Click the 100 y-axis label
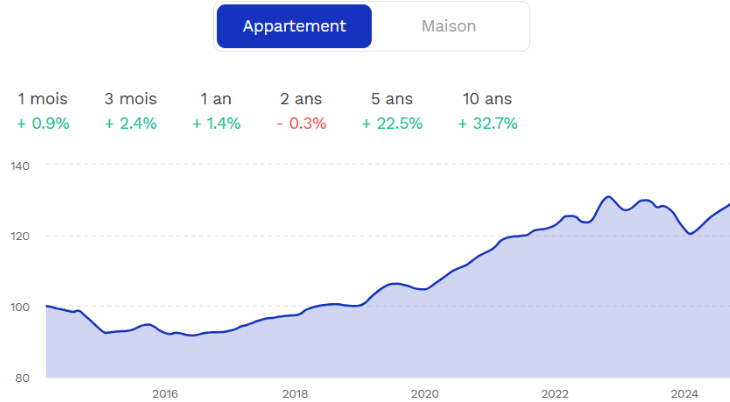 [x=21, y=307]
